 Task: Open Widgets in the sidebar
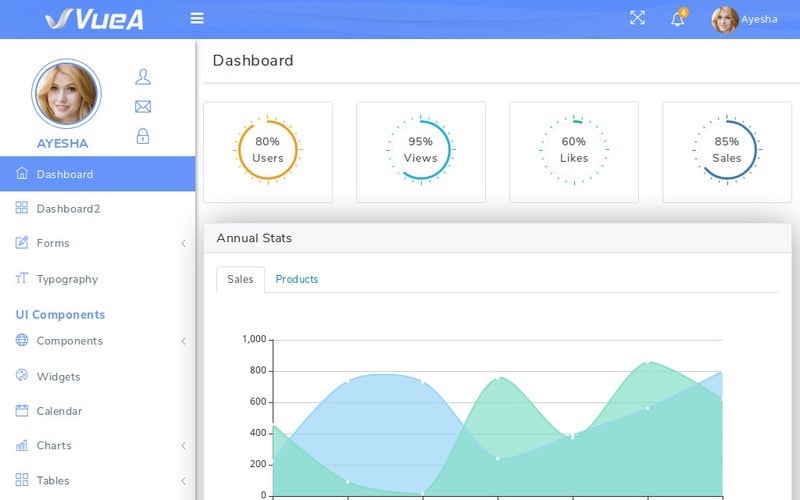59,377
